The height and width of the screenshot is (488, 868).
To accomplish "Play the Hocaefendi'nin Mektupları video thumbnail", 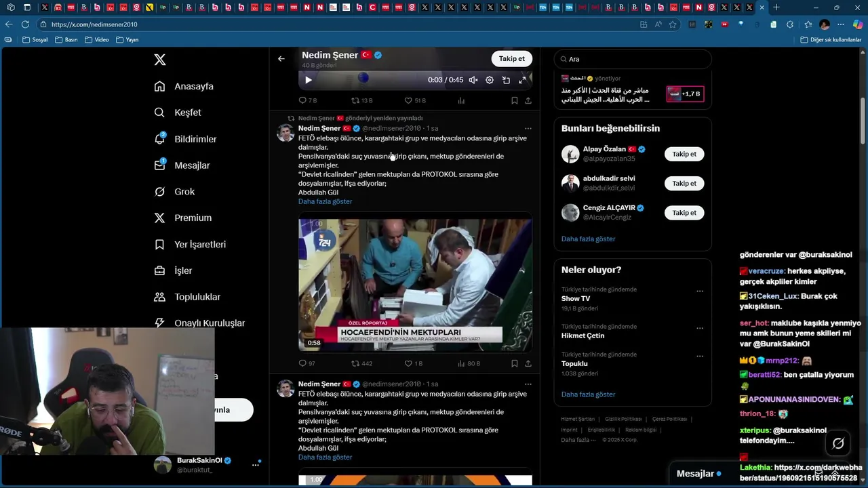I will (415, 283).
